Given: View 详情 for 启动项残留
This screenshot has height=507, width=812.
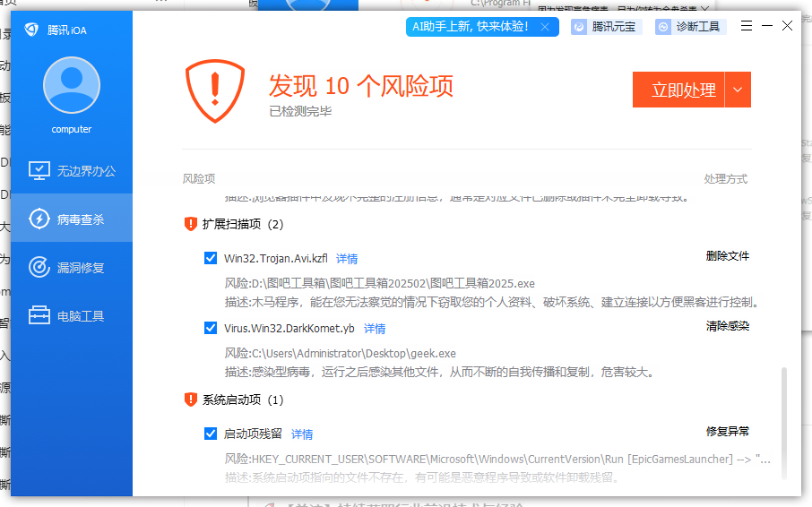Looking at the screenshot, I should tap(302, 434).
